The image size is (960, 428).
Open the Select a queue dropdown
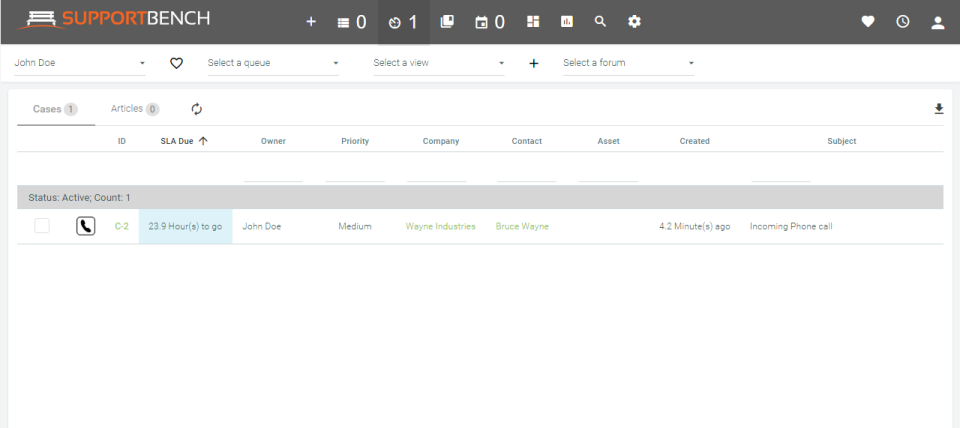pyautogui.click(x=273, y=63)
